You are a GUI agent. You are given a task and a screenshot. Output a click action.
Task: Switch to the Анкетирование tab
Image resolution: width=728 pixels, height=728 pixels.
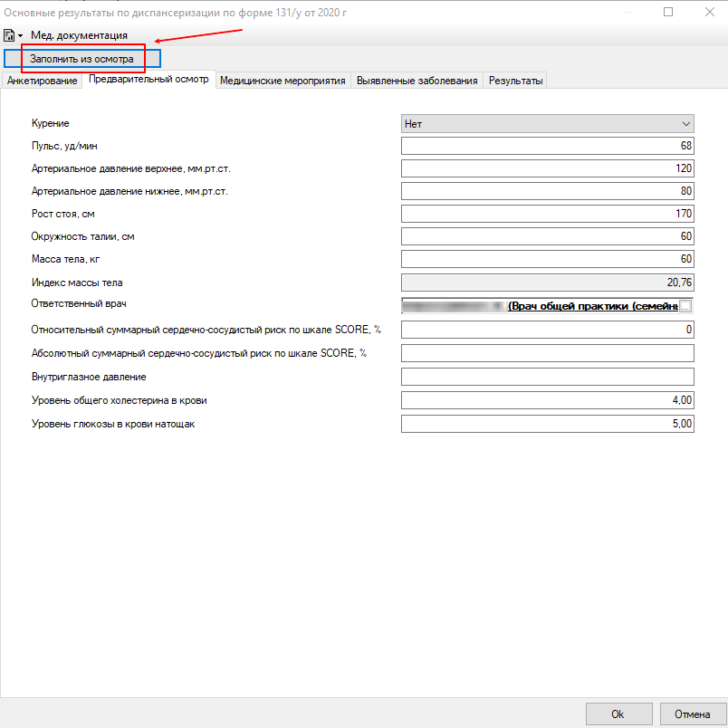tap(42, 81)
